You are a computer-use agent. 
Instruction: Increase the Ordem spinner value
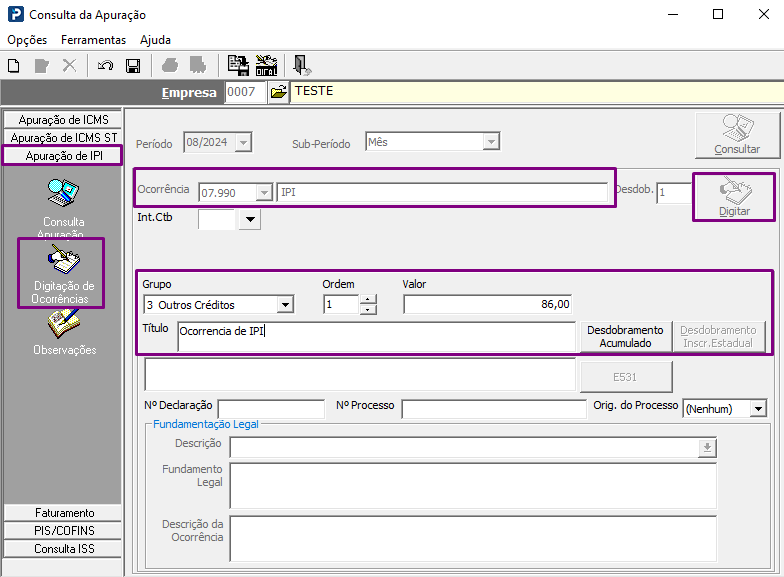click(x=368, y=300)
